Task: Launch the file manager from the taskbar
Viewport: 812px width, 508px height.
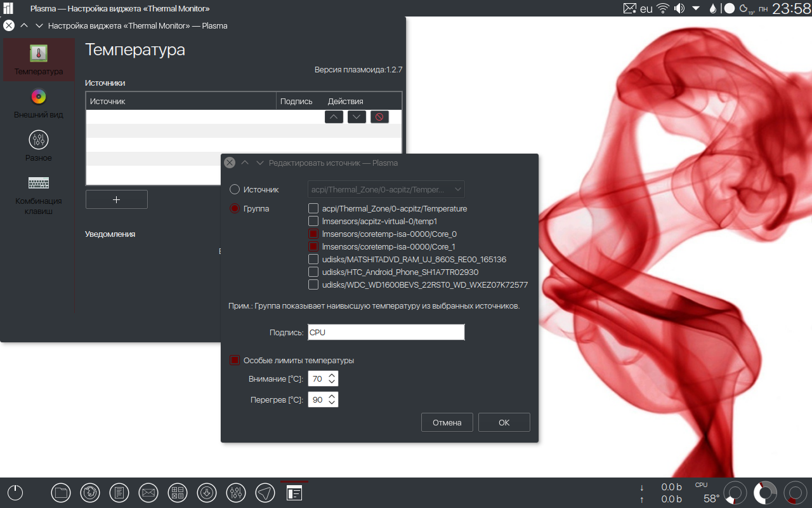Action: 61,493
